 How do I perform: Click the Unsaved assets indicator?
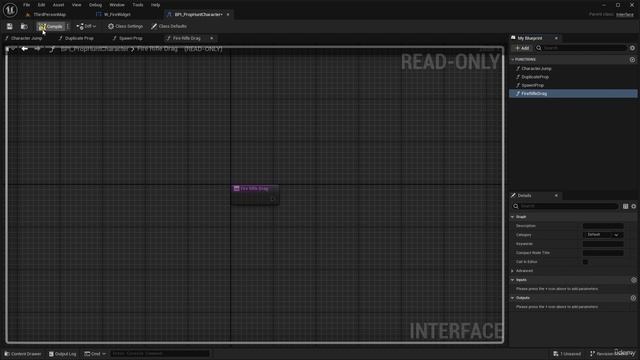point(567,354)
